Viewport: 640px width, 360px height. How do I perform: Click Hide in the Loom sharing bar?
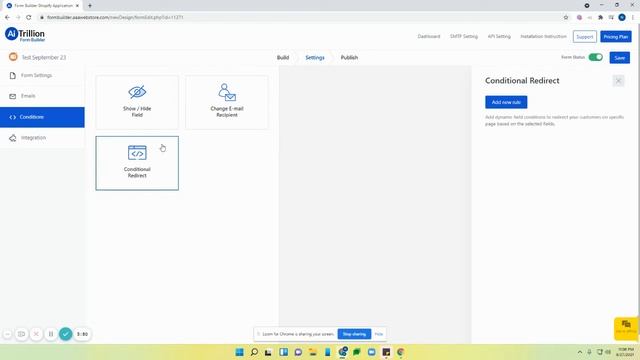pyautogui.click(x=379, y=334)
